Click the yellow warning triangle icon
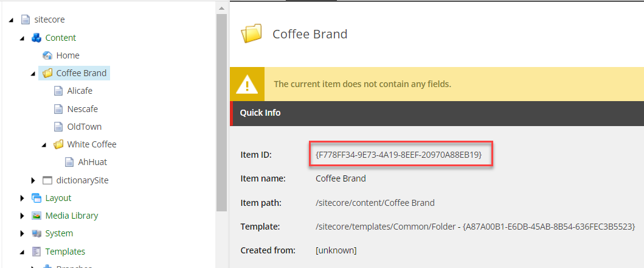Image resolution: width=644 pixels, height=268 pixels. click(247, 85)
